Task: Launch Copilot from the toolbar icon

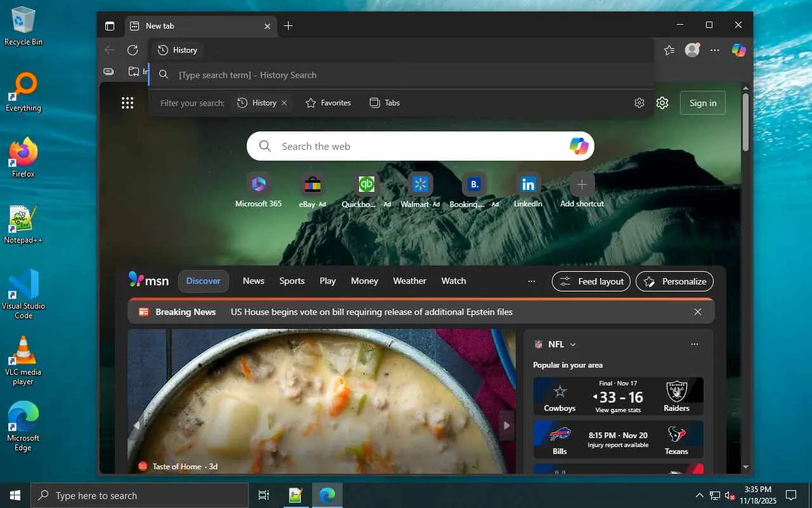Action: (738, 50)
